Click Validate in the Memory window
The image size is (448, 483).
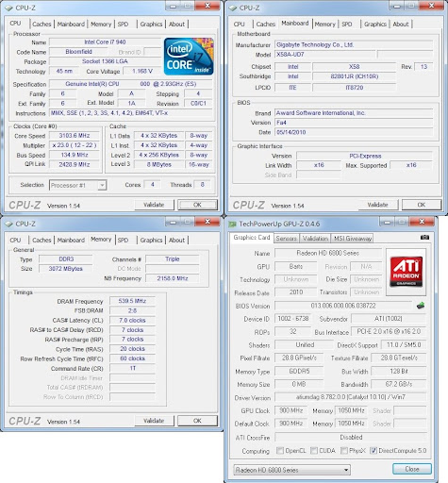154,421
